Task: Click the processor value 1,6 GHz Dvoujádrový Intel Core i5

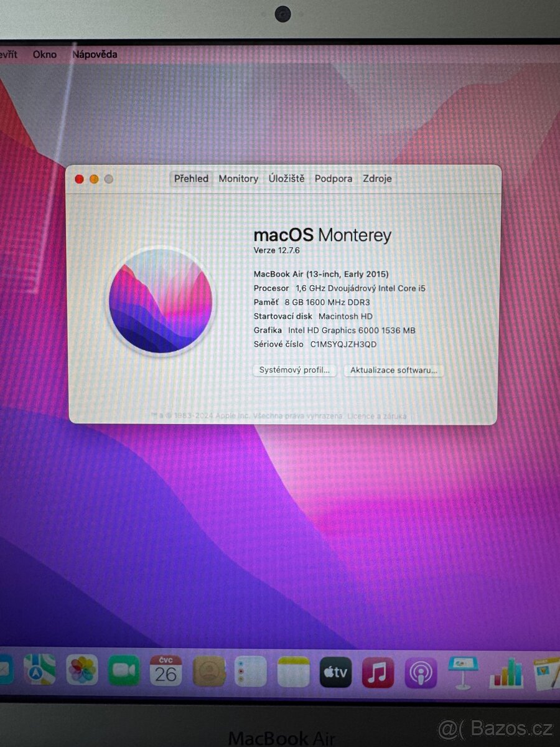Action: (x=360, y=288)
